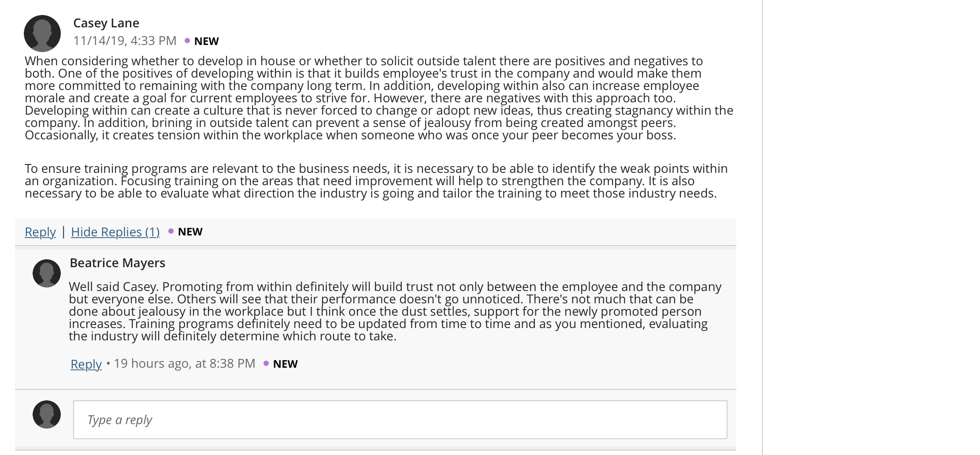
Task: Click the Casey Lane author name
Action: click(x=106, y=23)
